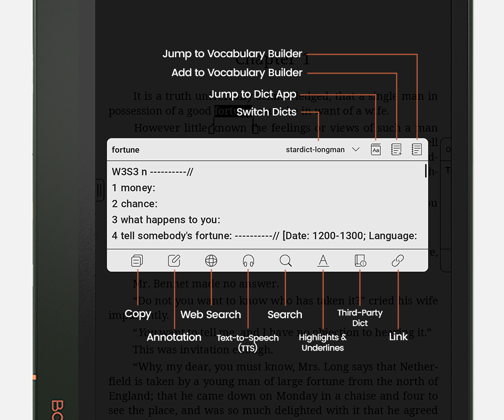This screenshot has width=504, height=420.
Task: Add word to Vocabulary Builder icon
Action: coord(396,150)
